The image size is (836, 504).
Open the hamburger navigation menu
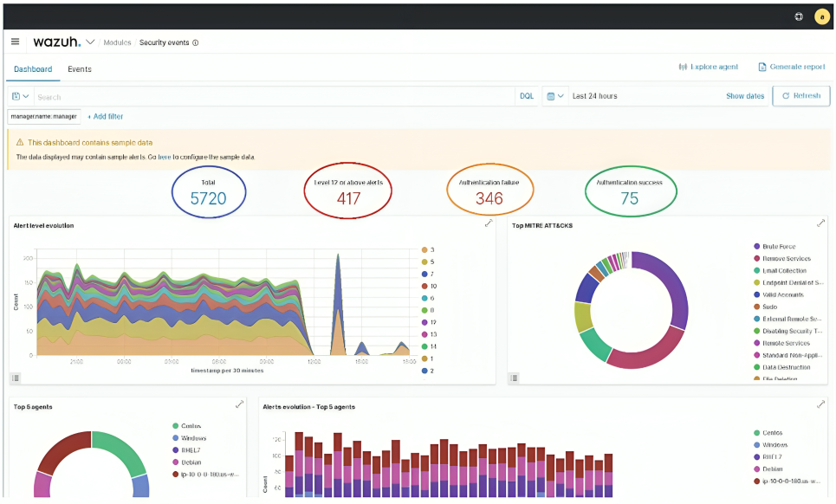point(16,42)
